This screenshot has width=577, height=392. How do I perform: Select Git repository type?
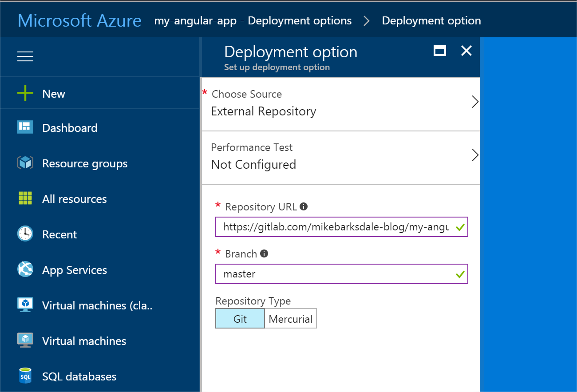pyautogui.click(x=240, y=319)
